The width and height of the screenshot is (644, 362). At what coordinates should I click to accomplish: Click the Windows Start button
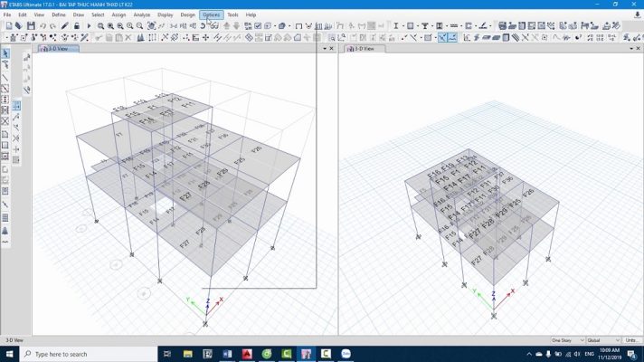[8, 354]
